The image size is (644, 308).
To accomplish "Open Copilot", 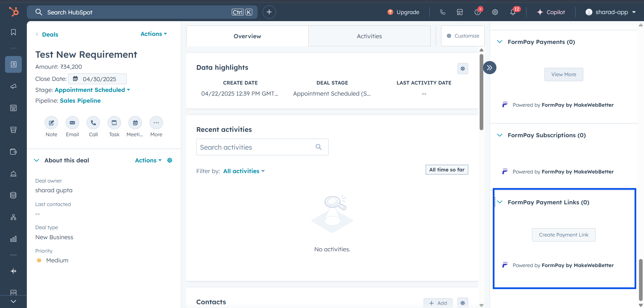I will [551, 12].
